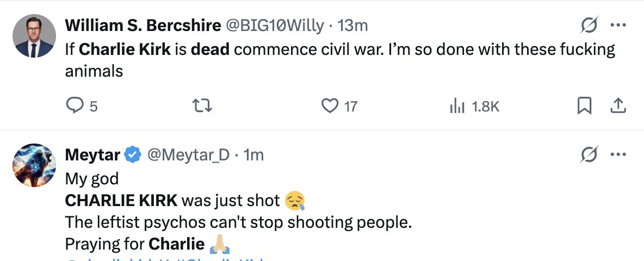This screenshot has width=644, height=261.
Task: View analytics showing 1.8K views
Action: pos(456,105)
